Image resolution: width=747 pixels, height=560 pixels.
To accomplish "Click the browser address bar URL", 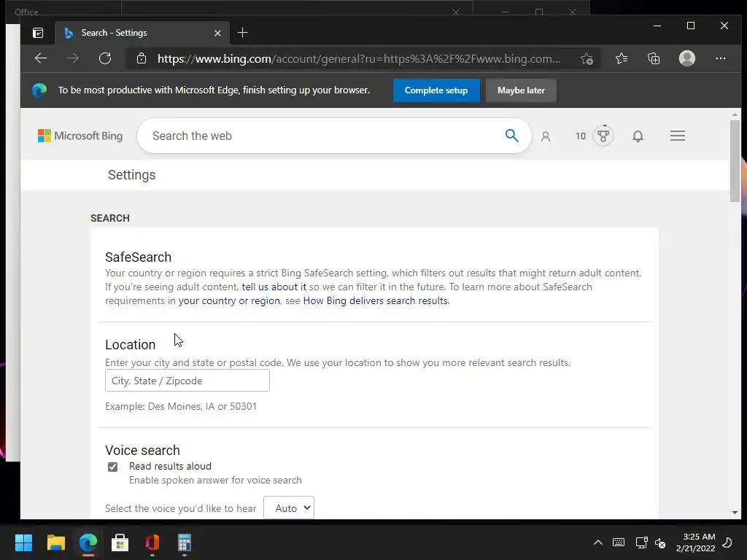I will 359,58.
